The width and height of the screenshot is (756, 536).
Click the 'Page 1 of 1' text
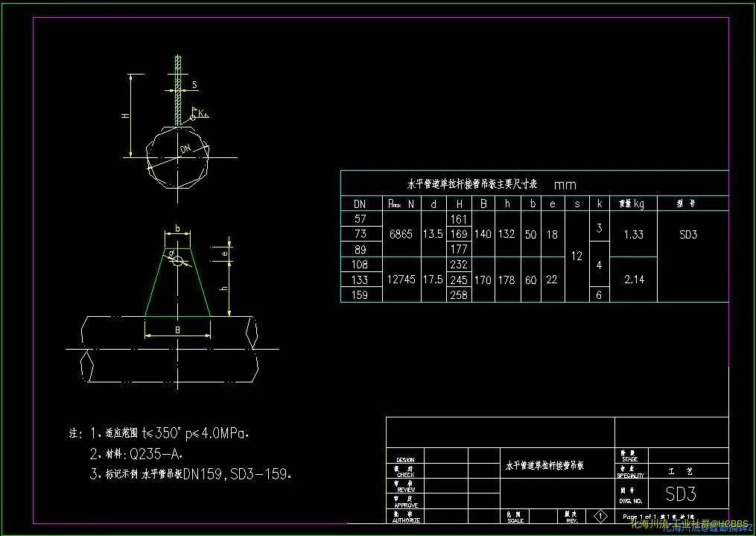(639, 517)
